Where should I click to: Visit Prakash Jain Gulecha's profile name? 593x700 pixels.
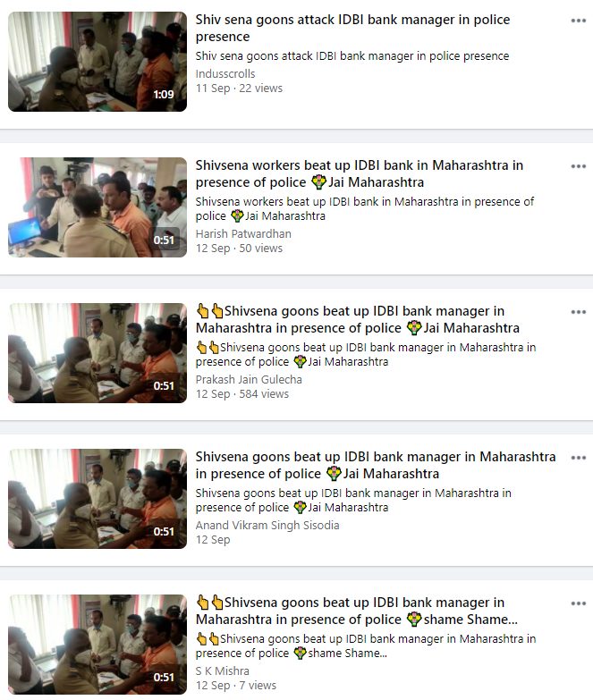click(x=249, y=379)
